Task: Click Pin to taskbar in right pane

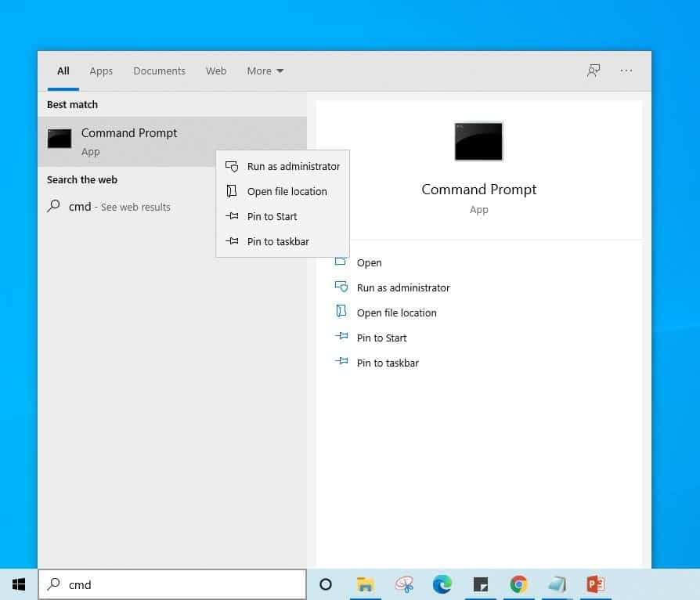Action: 388,363
